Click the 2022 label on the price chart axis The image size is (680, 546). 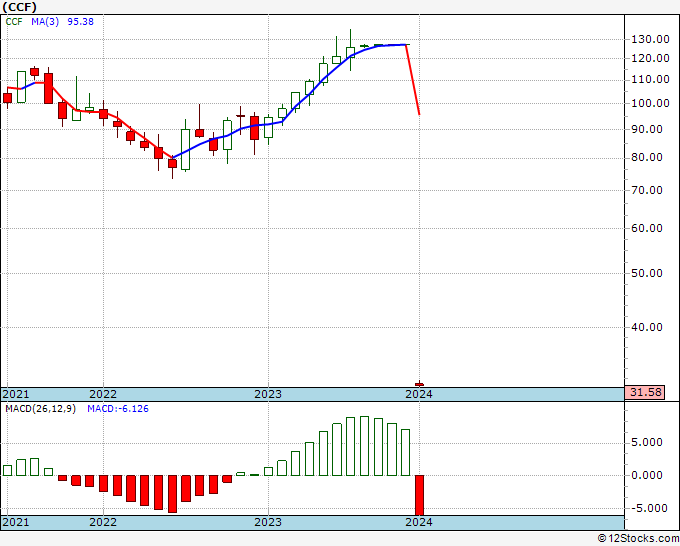pos(103,394)
